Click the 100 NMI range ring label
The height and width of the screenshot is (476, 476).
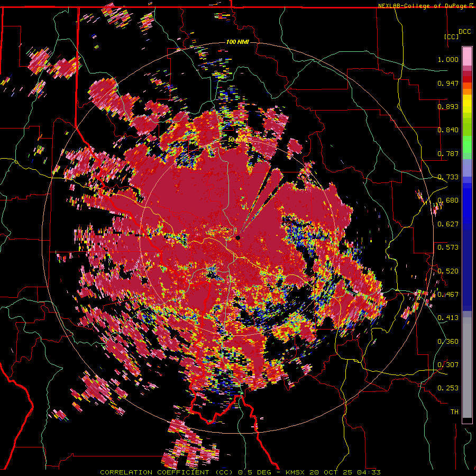pyautogui.click(x=237, y=42)
